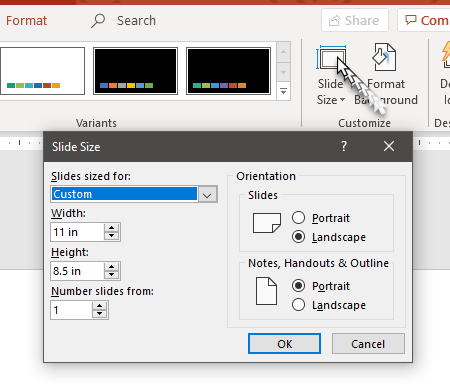Open the Slides sized for dropdown

point(207,194)
